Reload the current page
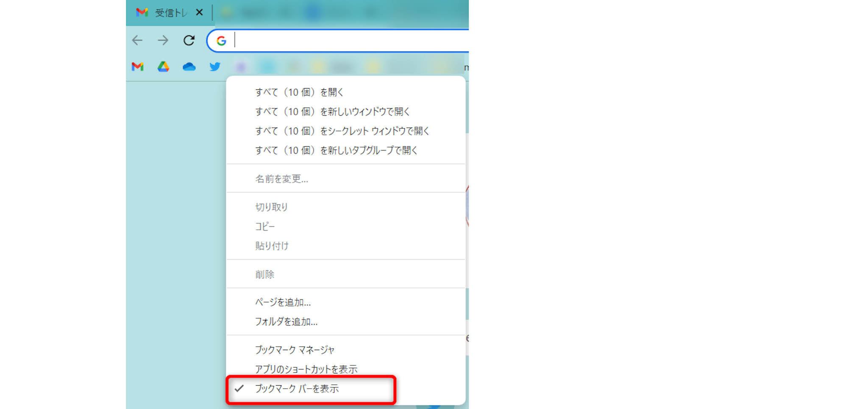The image size is (868, 409). click(x=189, y=41)
